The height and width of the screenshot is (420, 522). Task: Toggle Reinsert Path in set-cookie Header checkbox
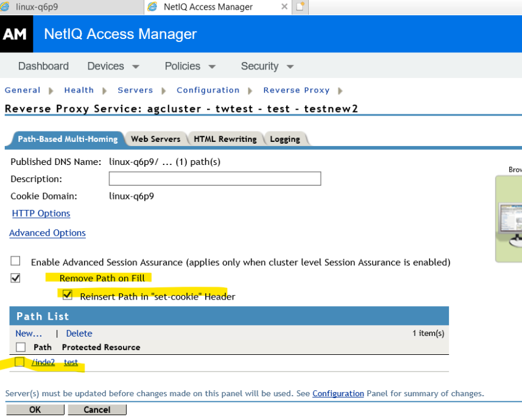pyautogui.click(x=67, y=295)
